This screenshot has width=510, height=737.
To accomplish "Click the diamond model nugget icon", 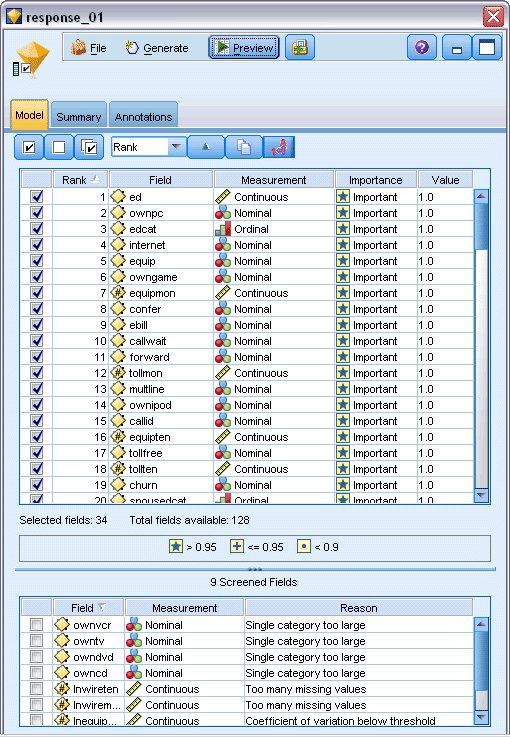I will click(x=34, y=58).
